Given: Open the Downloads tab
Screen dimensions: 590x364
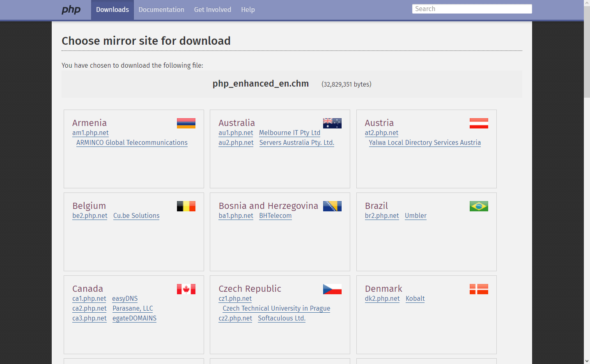Looking at the screenshot, I should click(x=112, y=10).
